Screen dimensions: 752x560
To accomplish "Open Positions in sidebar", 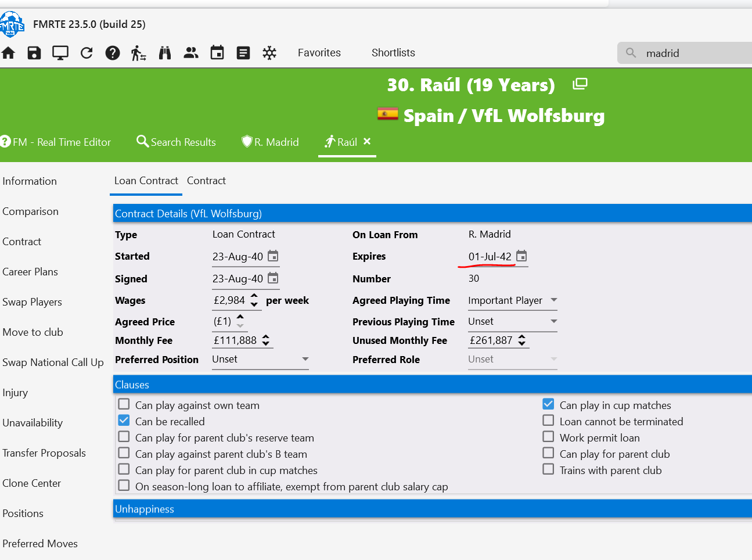I will [x=23, y=514].
